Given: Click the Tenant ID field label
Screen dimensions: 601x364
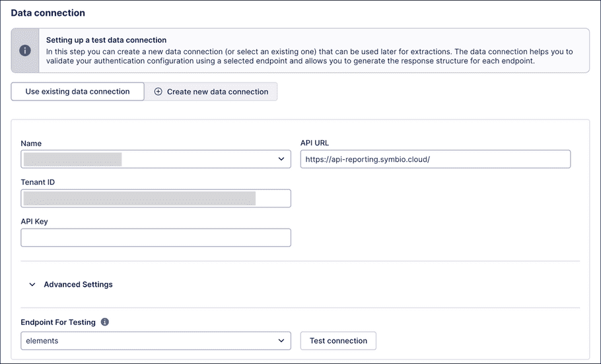Looking at the screenshot, I should tap(38, 182).
